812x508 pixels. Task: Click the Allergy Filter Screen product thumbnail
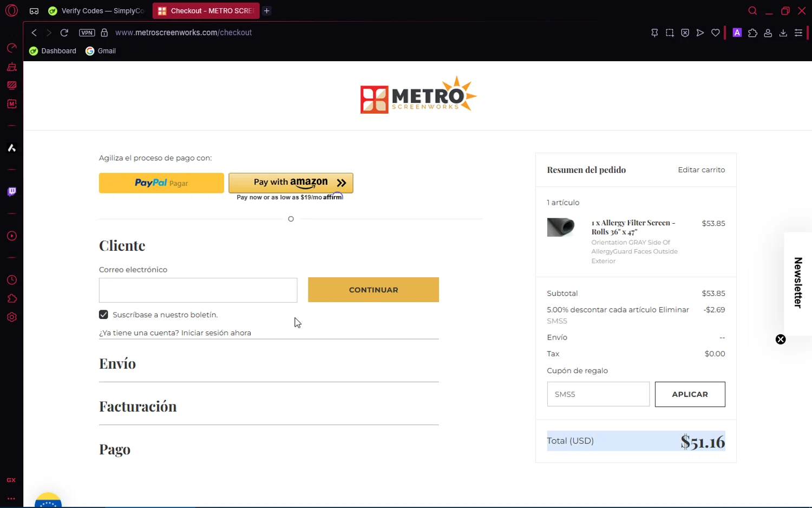(x=561, y=227)
